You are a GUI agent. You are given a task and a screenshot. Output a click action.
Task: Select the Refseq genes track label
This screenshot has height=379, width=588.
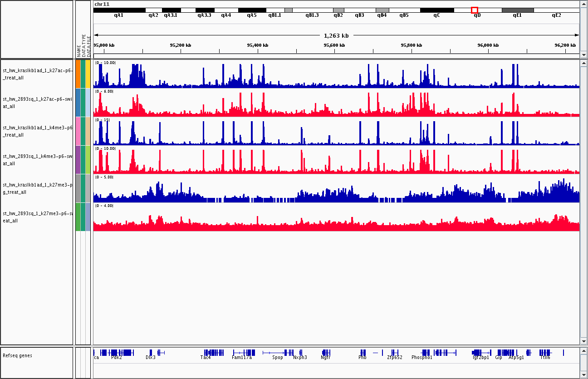tap(18, 355)
